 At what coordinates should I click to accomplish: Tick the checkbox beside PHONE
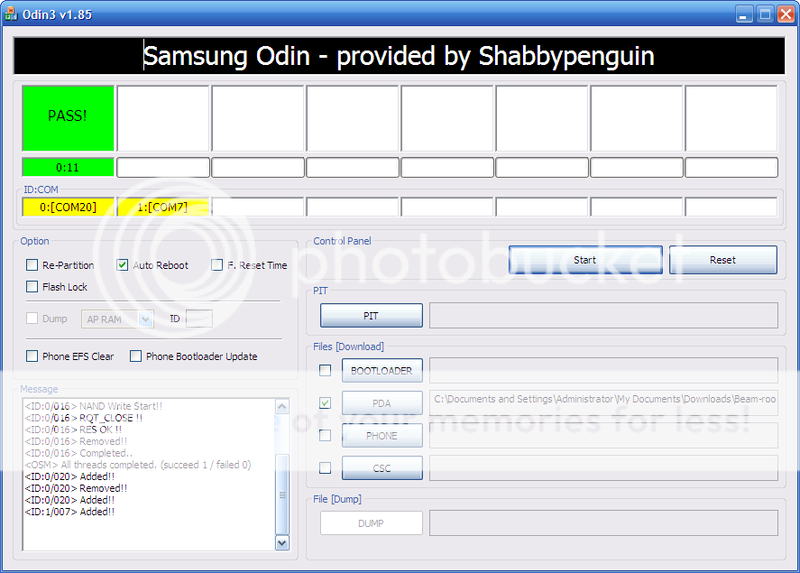pos(324,435)
